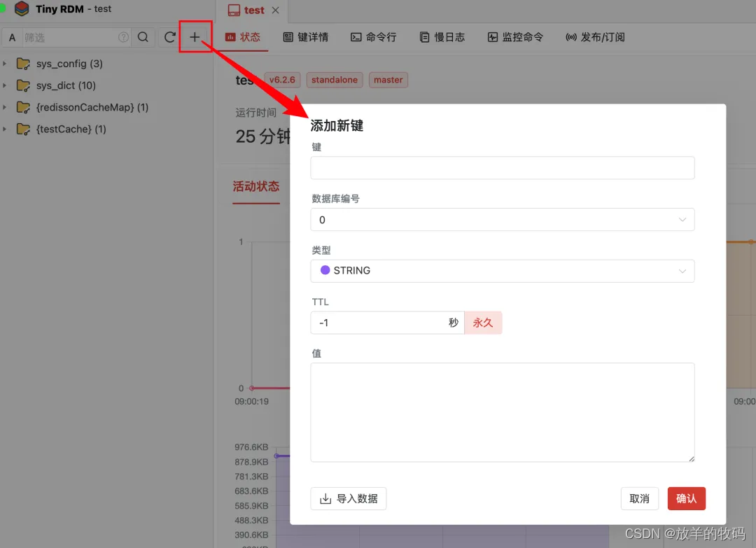The height and width of the screenshot is (548, 756).
Task: Click the 发布/订阅 tab broadcast icon
Action: pyautogui.click(x=571, y=37)
